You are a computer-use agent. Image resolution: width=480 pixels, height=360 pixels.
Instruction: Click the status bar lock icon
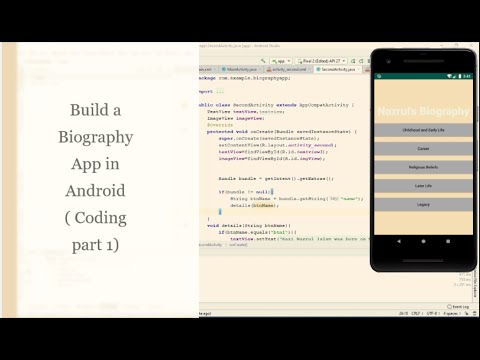tap(466, 314)
